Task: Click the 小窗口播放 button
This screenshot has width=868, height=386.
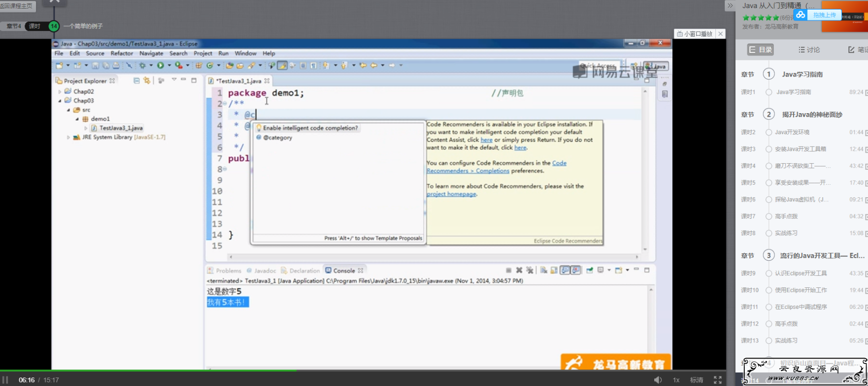Action: pos(695,34)
